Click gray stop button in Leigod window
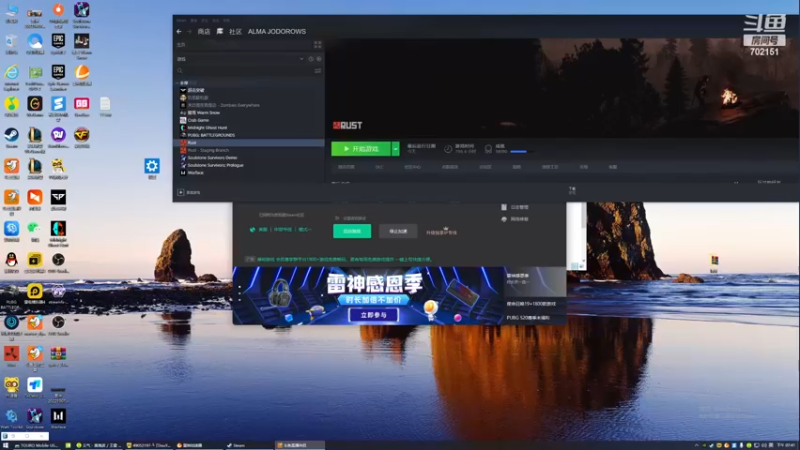Screen dimensions: 800x450 coord(398,231)
